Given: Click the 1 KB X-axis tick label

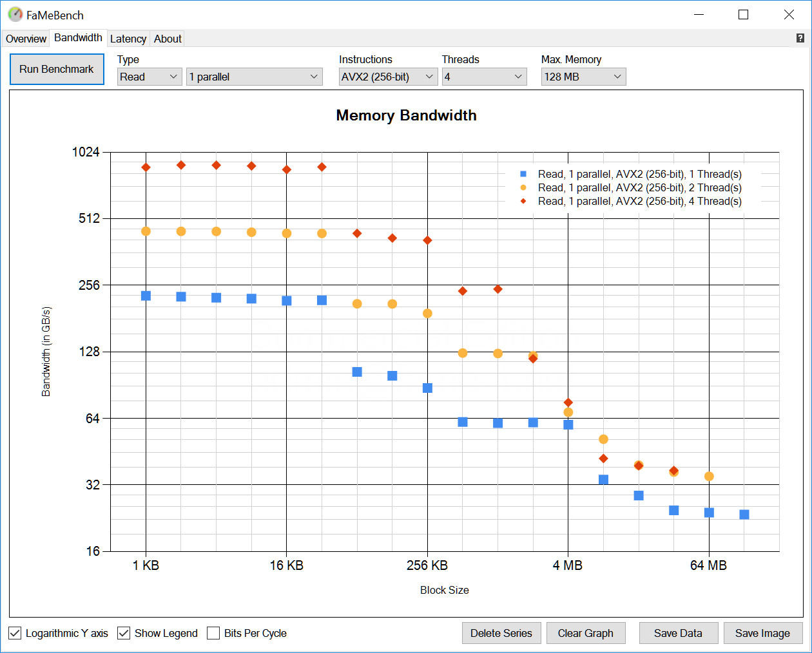Looking at the screenshot, I should click(146, 565).
